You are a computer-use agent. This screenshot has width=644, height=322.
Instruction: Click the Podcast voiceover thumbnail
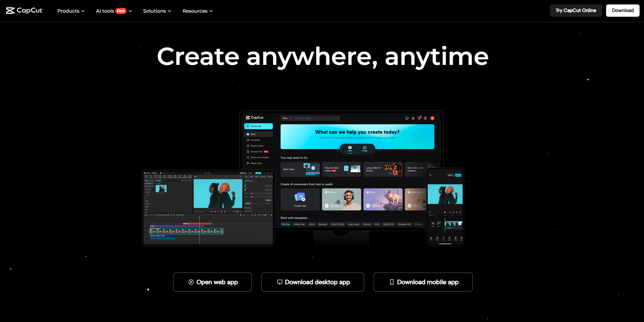[x=341, y=199]
